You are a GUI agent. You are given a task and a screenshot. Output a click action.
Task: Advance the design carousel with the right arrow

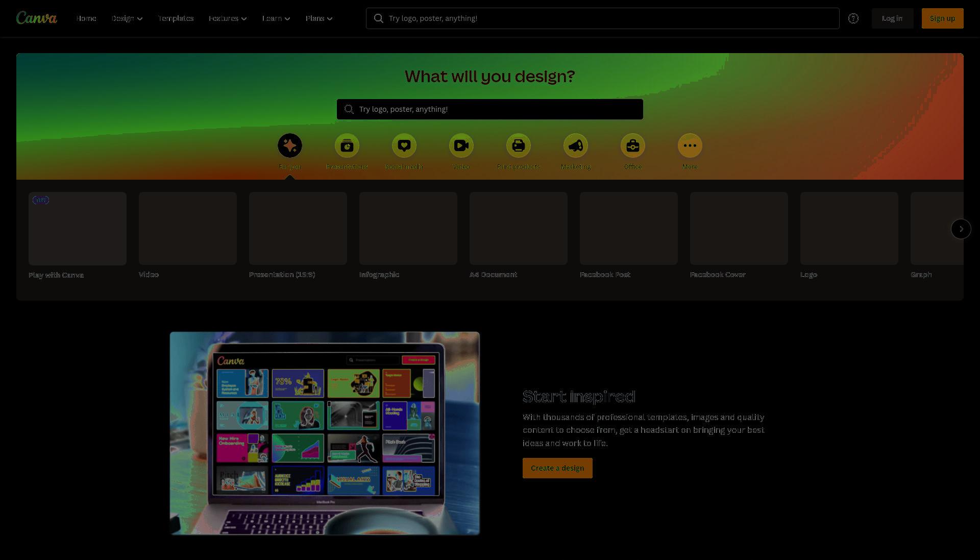coord(961,229)
